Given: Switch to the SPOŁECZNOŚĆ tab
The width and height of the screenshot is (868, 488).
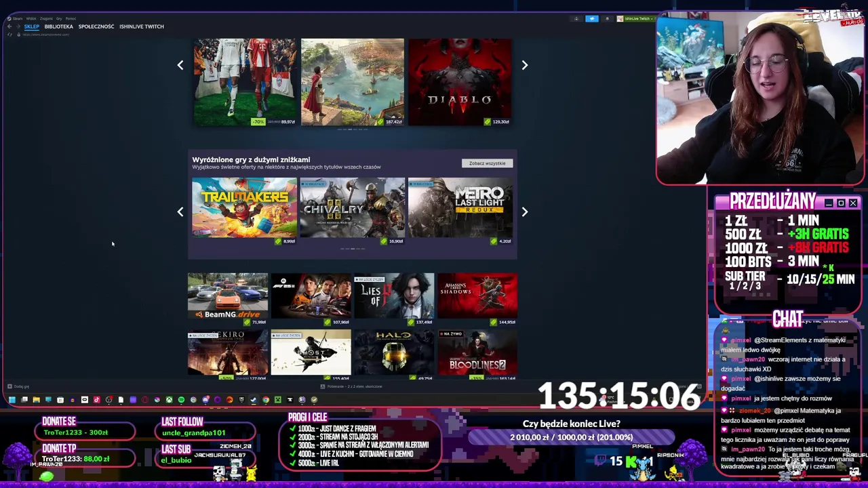Looking at the screenshot, I should 96,26.
